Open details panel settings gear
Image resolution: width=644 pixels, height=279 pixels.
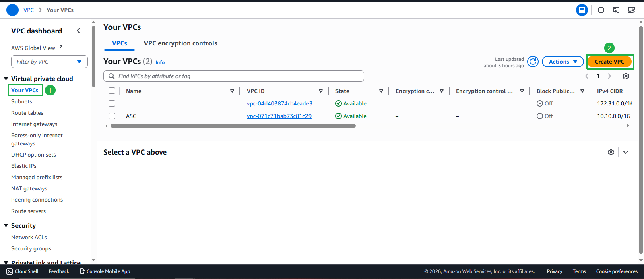(611, 152)
